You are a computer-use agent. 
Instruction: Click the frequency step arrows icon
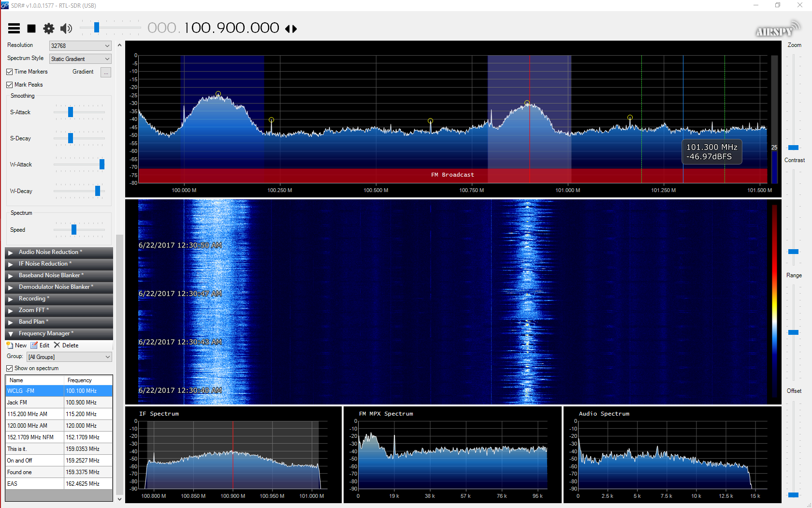coord(291,29)
